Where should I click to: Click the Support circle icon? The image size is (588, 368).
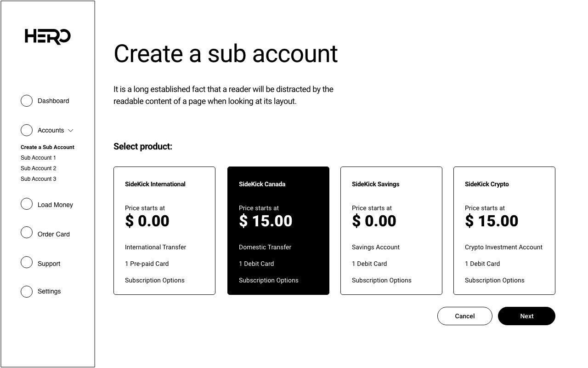[27, 262]
